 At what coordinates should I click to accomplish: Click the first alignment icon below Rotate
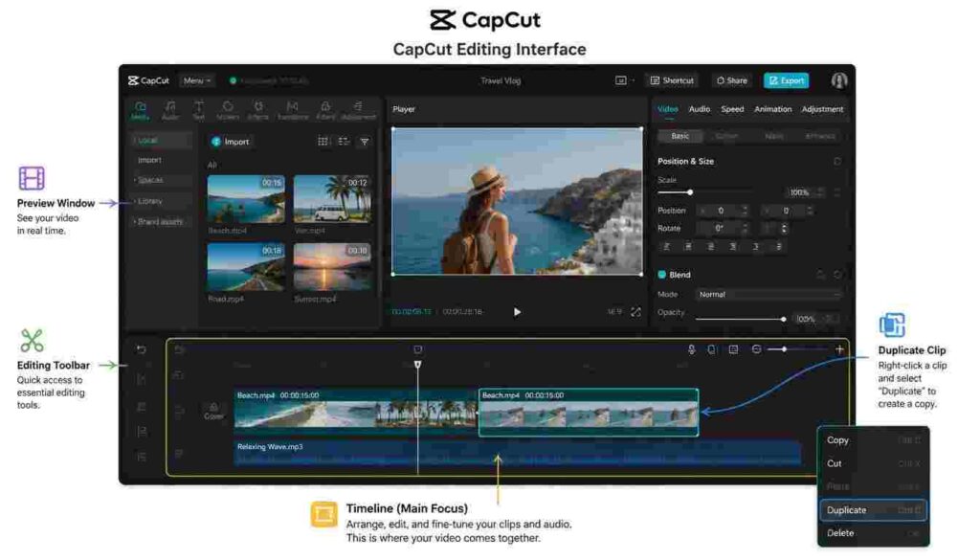click(x=667, y=247)
